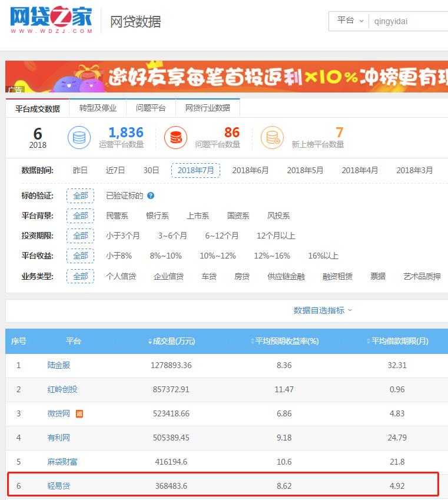Filter business type 供应链金融
The width and height of the screenshot is (448, 500).
pyautogui.click(x=286, y=276)
